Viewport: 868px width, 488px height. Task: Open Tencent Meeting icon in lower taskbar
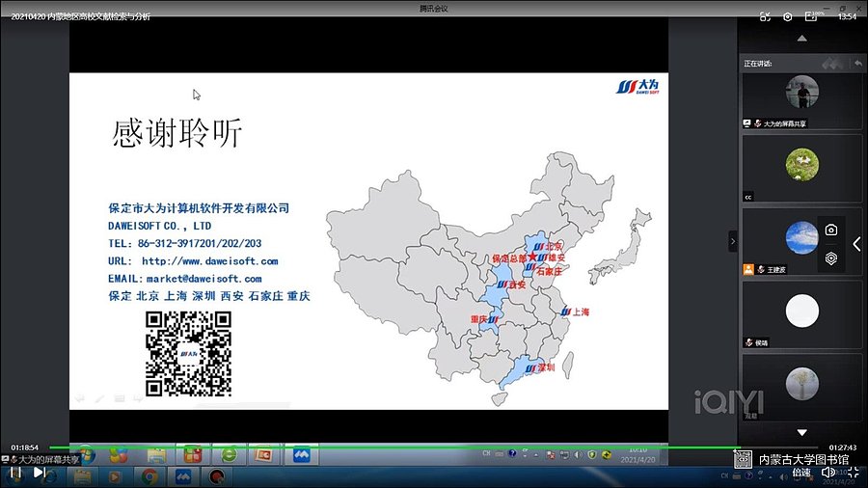183,475
